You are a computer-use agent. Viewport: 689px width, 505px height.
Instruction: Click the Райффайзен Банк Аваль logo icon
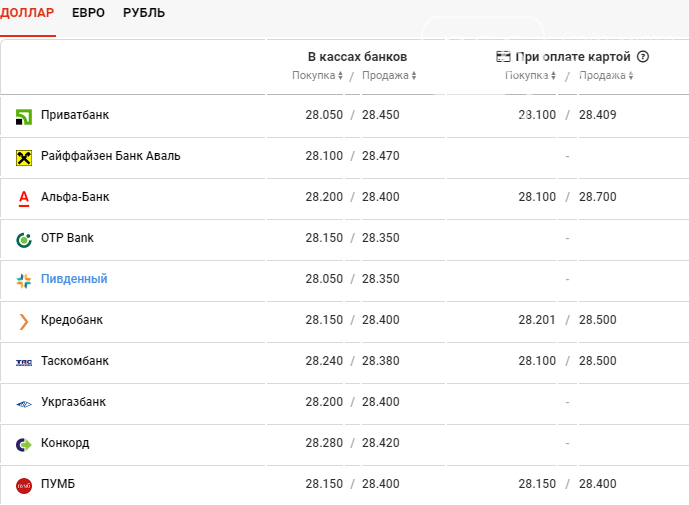[x=24, y=158]
